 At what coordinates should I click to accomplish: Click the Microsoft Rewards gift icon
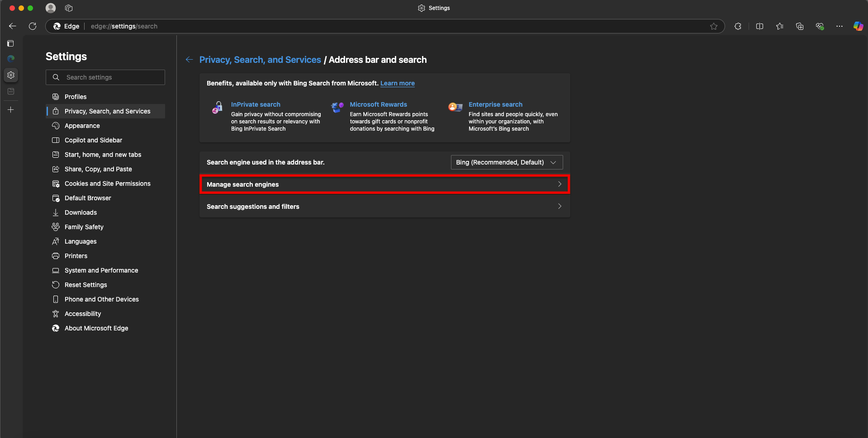[x=337, y=107]
